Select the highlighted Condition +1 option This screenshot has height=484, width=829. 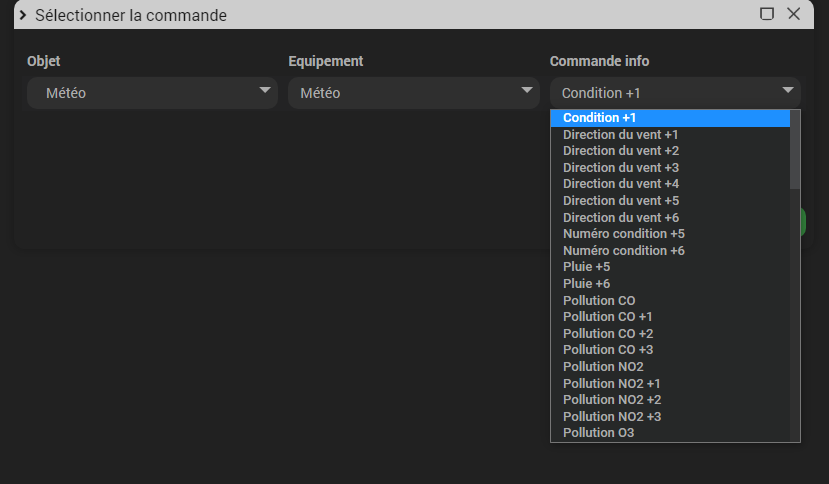(670, 118)
